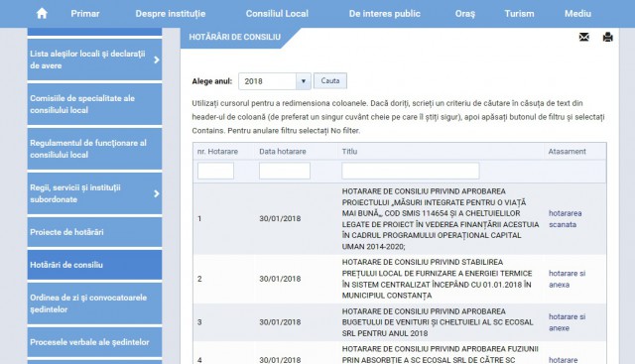Click the HOTĂRÂRI DE CONSILIU page heading tab

(x=234, y=38)
